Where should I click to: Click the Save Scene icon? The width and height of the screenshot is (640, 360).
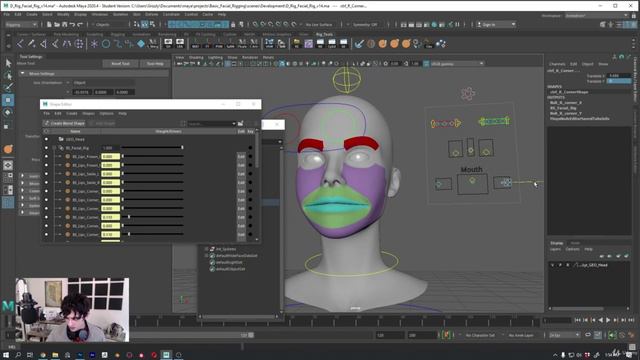[x=64, y=24]
